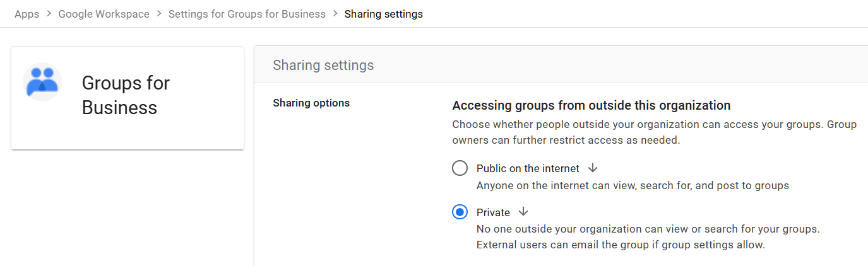Click the Public on the internet label
The image size is (868, 266).
tap(528, 168)
